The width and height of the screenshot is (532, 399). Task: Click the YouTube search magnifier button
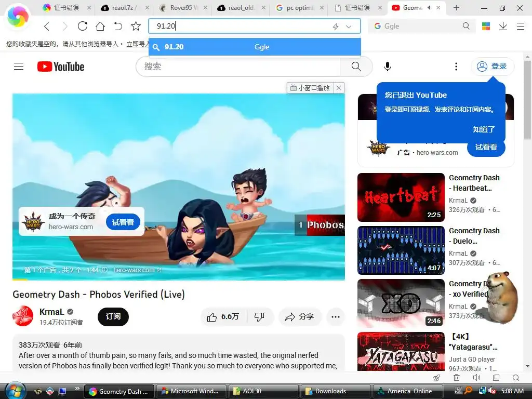click(356, 66)
